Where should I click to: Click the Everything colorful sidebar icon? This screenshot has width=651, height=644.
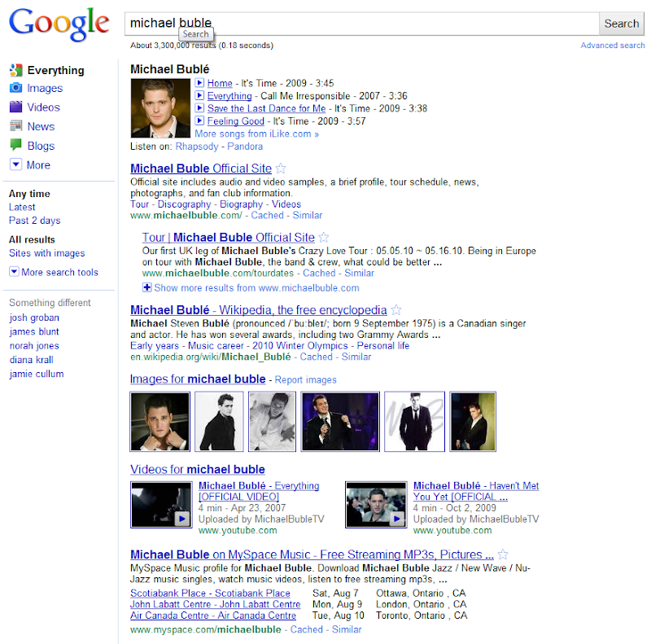[x=15, y=70]
